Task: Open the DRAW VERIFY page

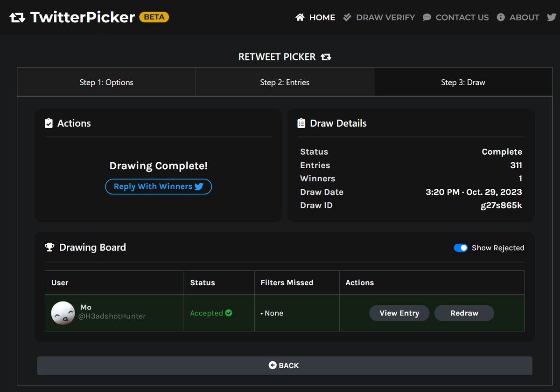Action: (x=379, y=17)
